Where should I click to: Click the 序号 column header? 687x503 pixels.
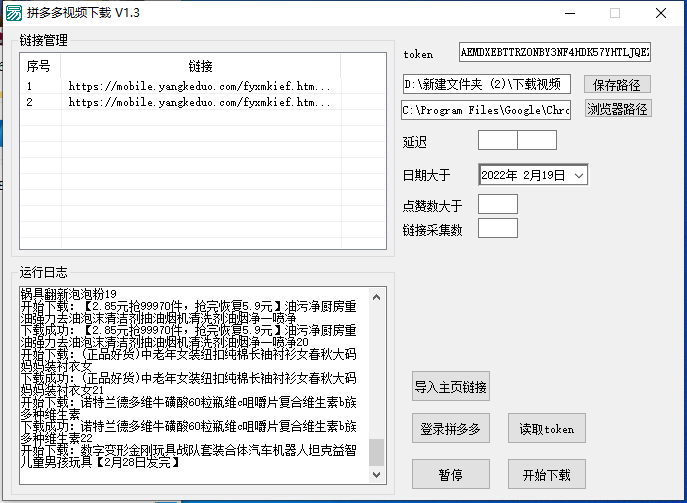(x=40, y=66)
